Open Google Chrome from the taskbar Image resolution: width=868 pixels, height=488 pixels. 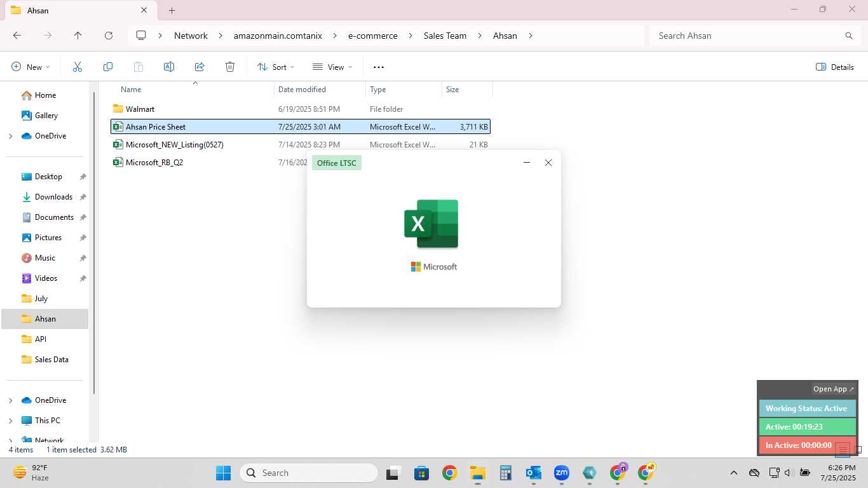click(x=449, y=473)
